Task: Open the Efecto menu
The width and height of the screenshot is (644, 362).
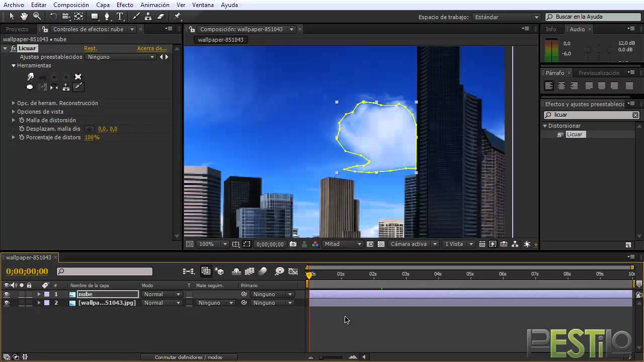Action: 125,5
